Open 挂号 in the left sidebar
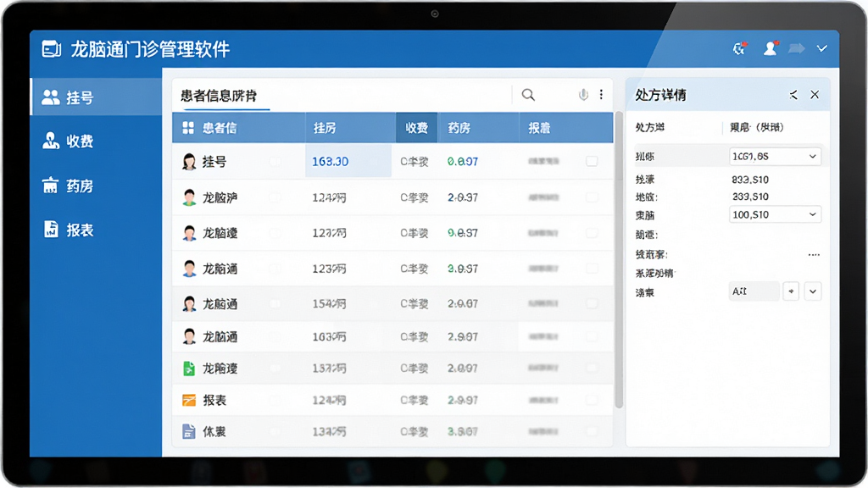Viewport: 868px width, 488px height. pyautogui.click(x=96, y=97)
